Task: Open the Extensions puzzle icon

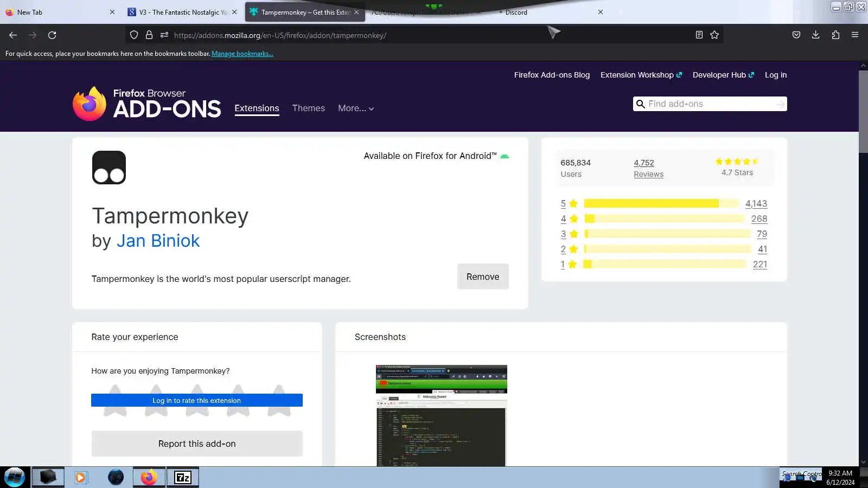Action: (835, 35)
